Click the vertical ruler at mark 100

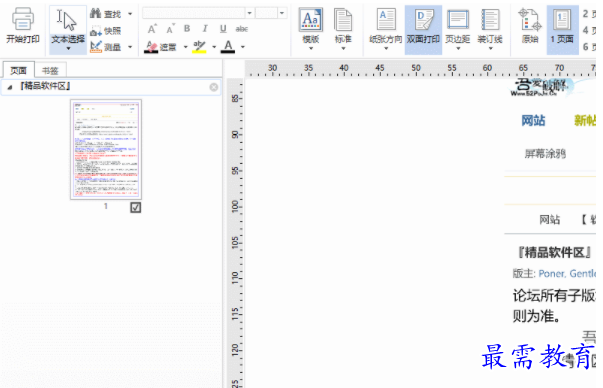(x=235, y=206)
